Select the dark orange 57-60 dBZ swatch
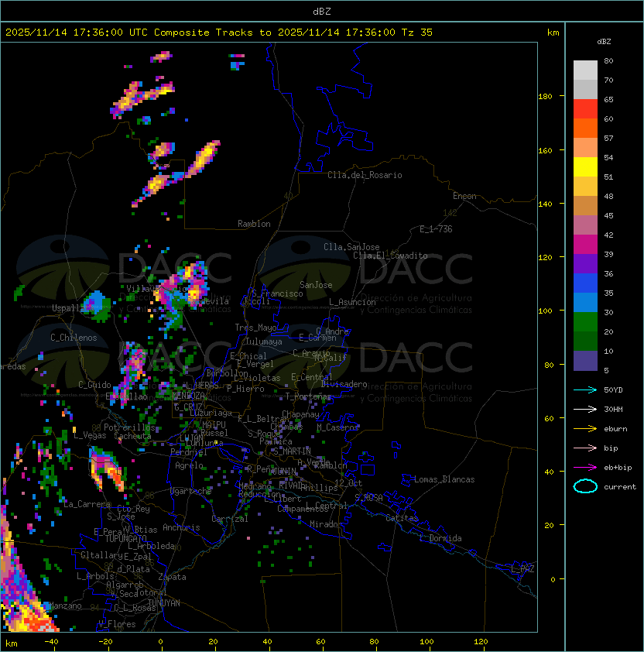 tap(585, 128)
